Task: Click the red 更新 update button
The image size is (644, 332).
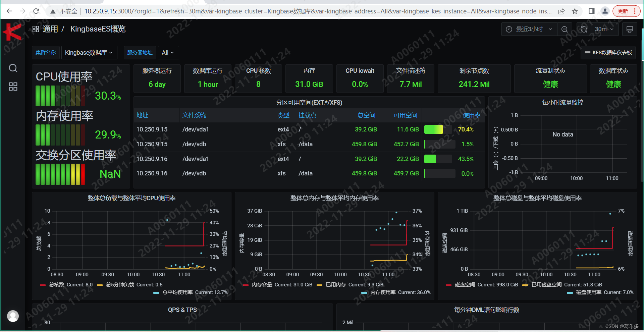Action: point(626,11)
